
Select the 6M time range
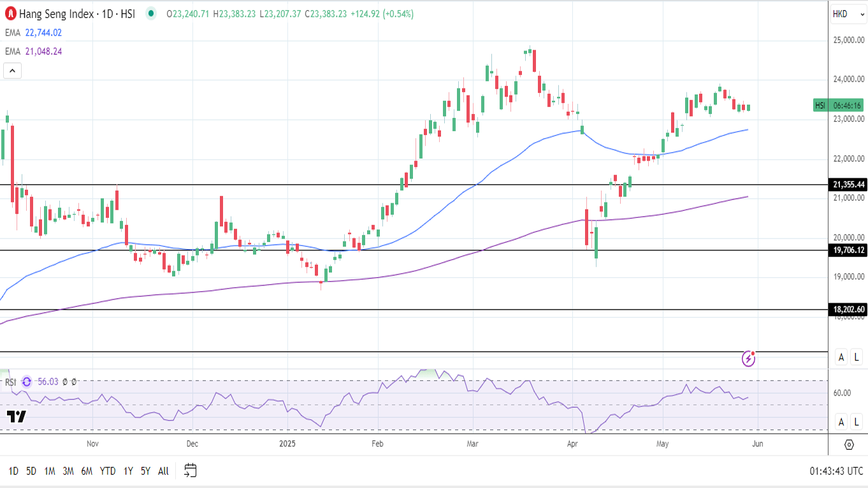(x=87, y=471)
